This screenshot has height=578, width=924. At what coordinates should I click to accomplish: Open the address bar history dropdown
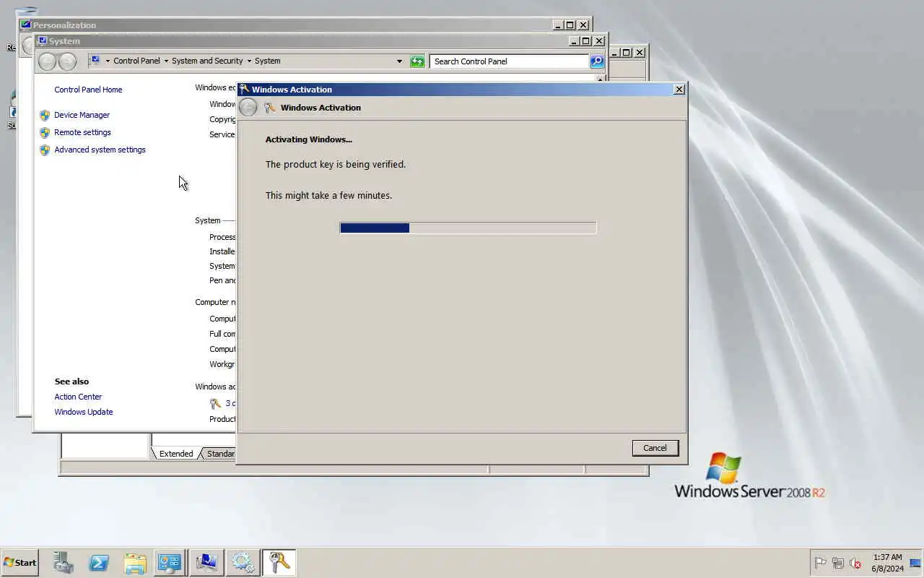[x=399, y=61]
